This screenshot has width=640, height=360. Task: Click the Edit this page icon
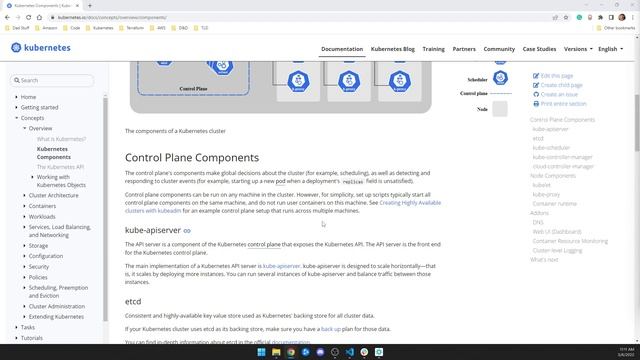tap(536, 76)
